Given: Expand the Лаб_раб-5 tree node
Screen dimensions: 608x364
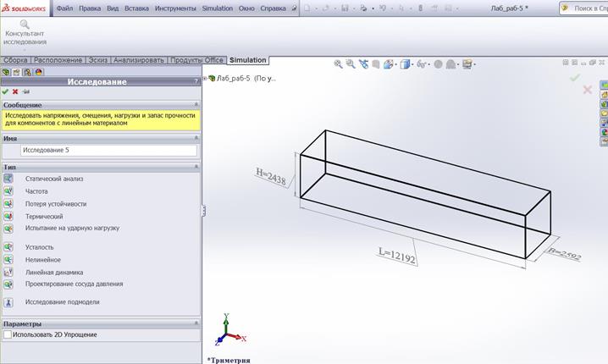Looking at the screenshot, I should [206, 78].
